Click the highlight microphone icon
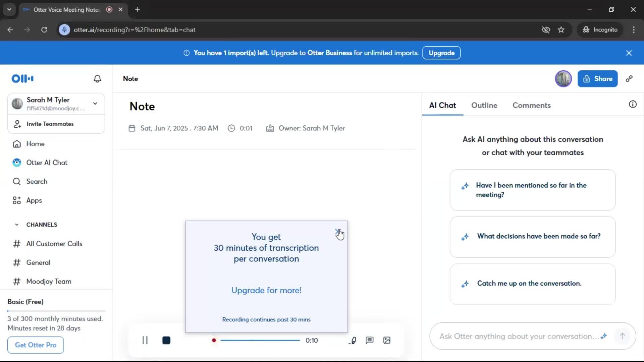 (352, 340)
